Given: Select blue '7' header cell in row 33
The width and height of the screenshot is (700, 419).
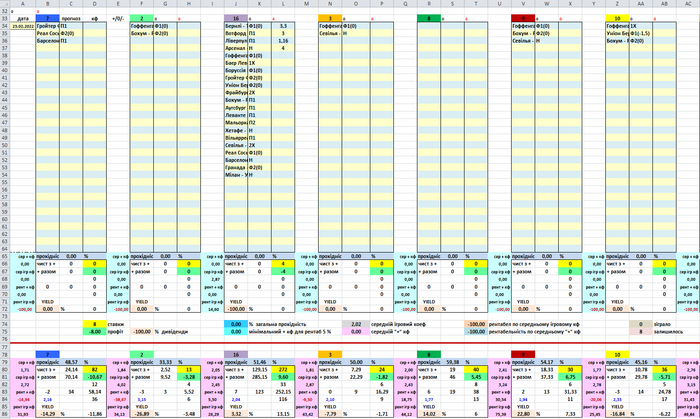Looking at the screenshot, I should (47, 19).
